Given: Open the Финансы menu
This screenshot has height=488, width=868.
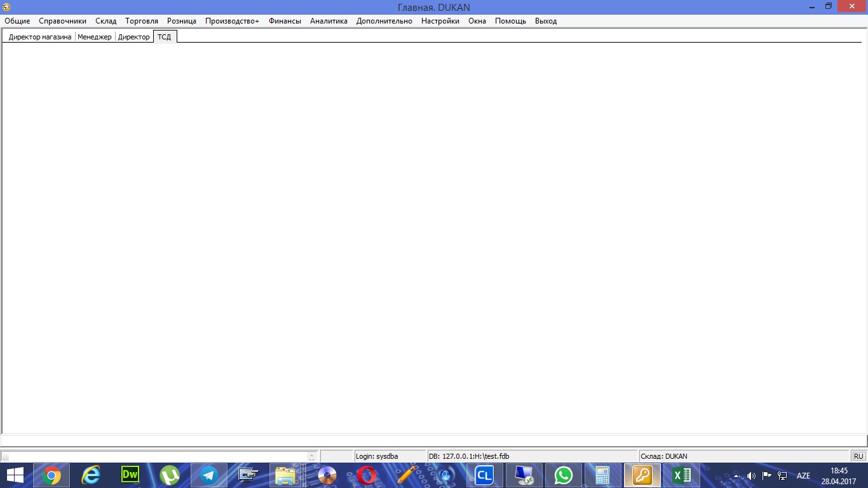Looking at the screenshot, I should point(285,21).
